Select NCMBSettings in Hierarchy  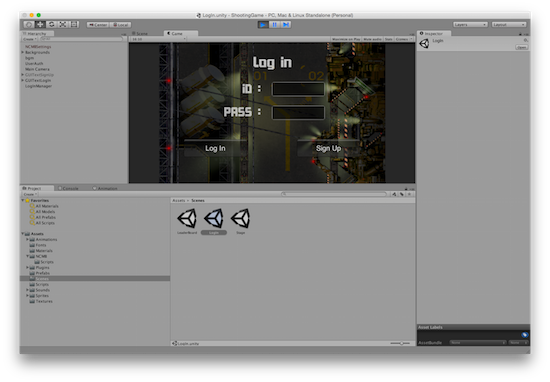pyautogui.click(x=38, y=47)
